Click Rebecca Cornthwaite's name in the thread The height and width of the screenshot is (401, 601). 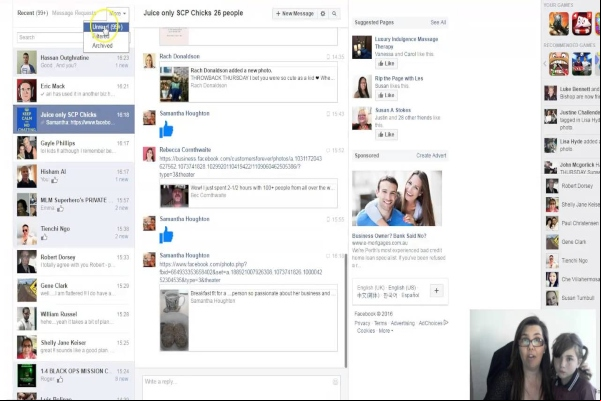click(185, 150)
